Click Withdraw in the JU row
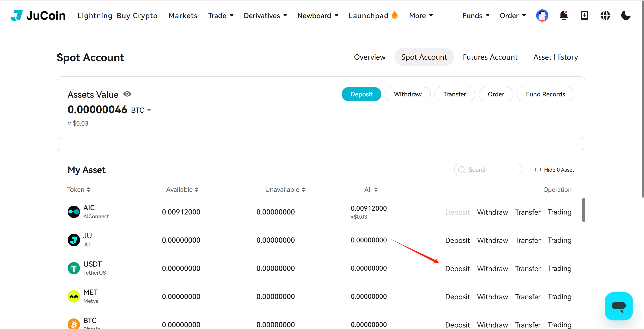Viewport: 644px width, 329px height. pos(493,240)
